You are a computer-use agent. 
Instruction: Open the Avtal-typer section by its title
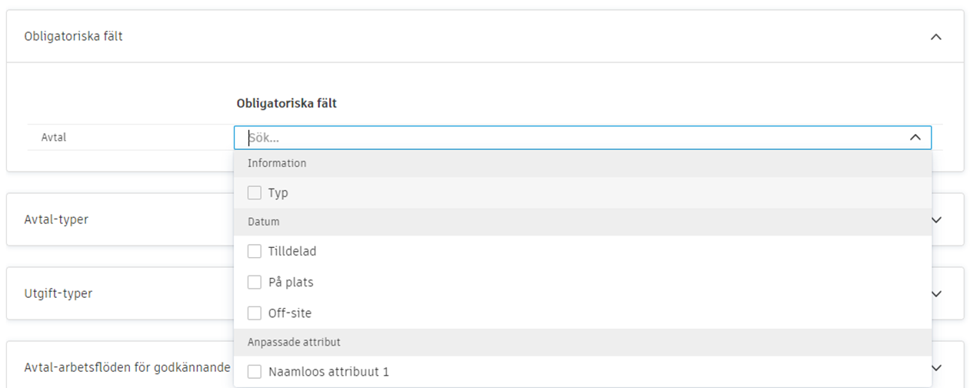(x=56, y=219)
